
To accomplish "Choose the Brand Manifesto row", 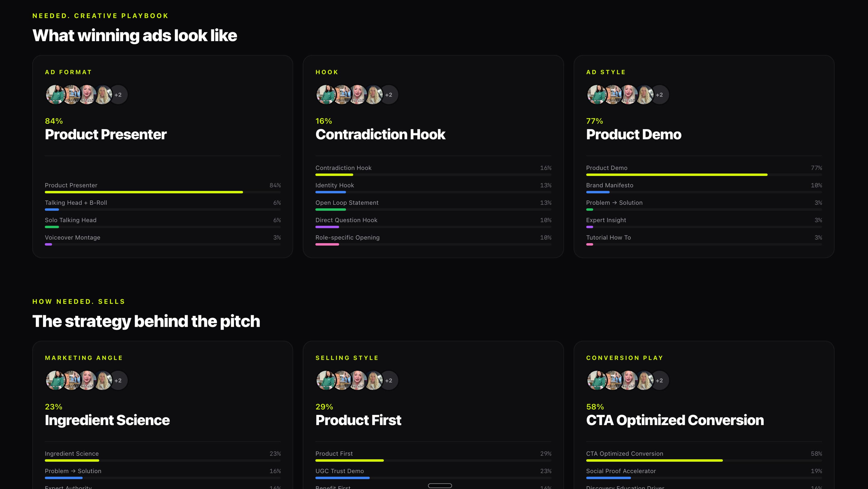I will [704, 188].
